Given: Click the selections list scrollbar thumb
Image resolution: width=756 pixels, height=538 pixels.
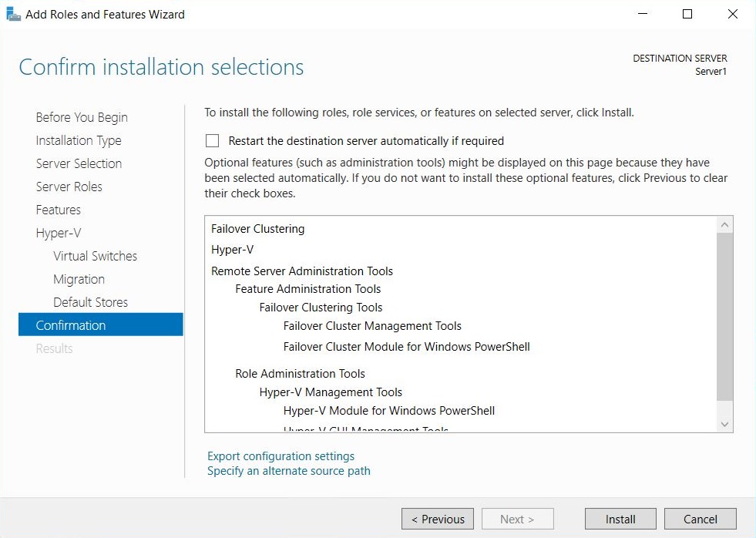Looking at the screenshot, I should coord(724,317).
